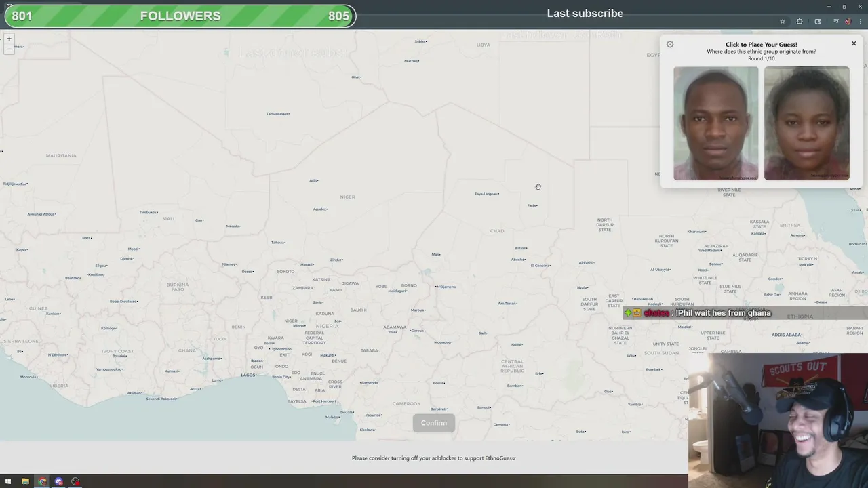The image size is (868, 488).
Task: Open the media controls icon in browser toolbar
Action: (x=835, y=22)
